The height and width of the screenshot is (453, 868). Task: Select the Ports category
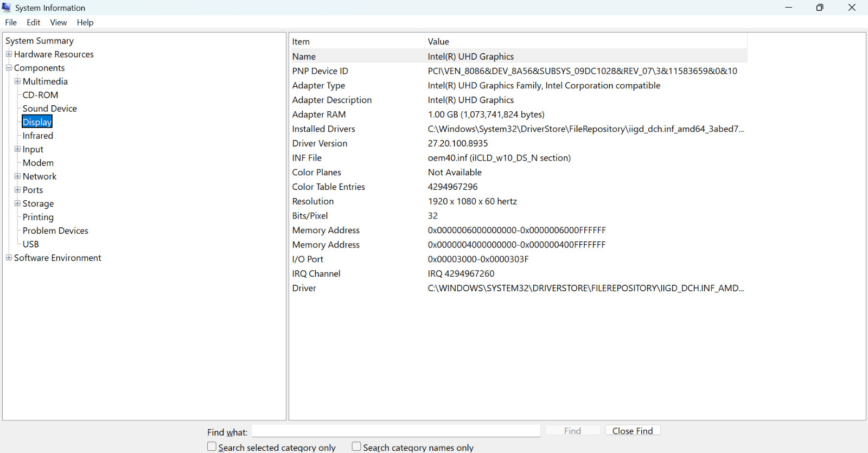(33, 190)
